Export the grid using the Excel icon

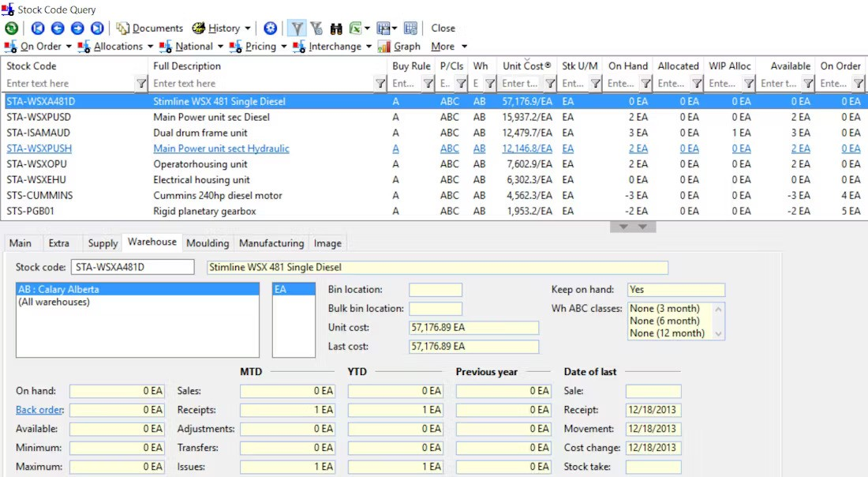point(357,28)
